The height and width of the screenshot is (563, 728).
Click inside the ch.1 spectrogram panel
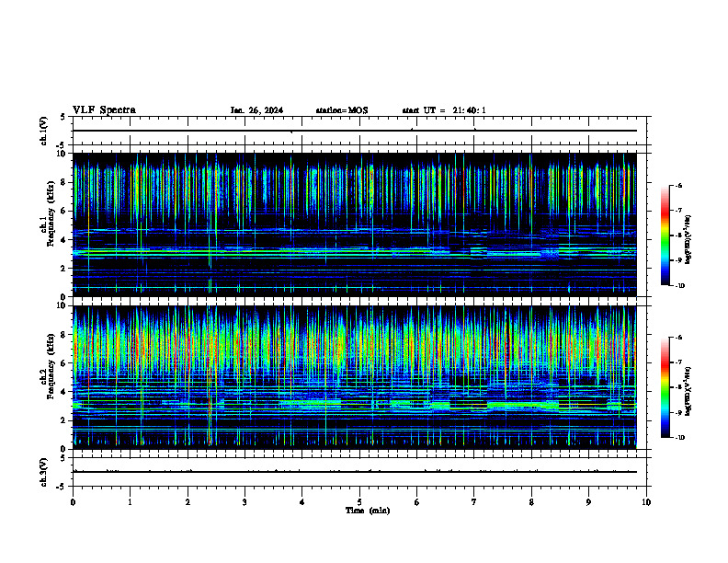[x=355, y=224]
